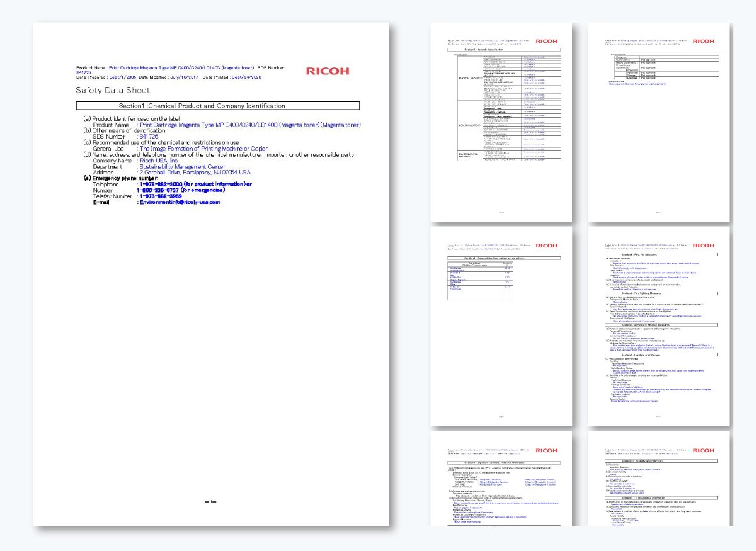The width and height of the screenshot is (756, 551).
Task: Open the Section2 Hazards Identification page thumbnail
Action: click(x=501, y=122)
